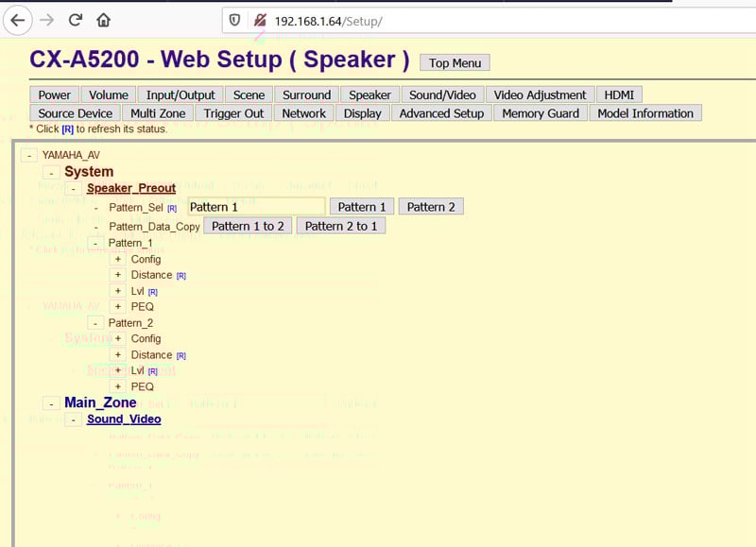Screen dimensions: 756x547
Task: Go to browser home page icon
Action: 104,20
